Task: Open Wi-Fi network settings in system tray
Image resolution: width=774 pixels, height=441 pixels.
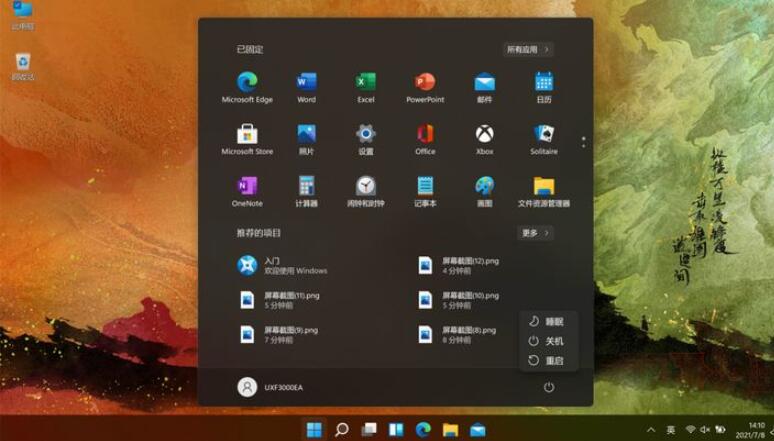Action: click(691, 430)
